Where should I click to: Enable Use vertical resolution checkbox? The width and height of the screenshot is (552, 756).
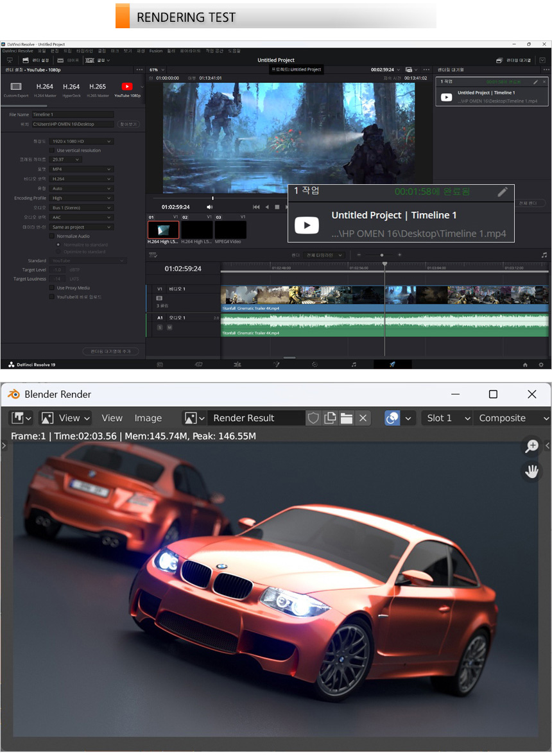52,150
